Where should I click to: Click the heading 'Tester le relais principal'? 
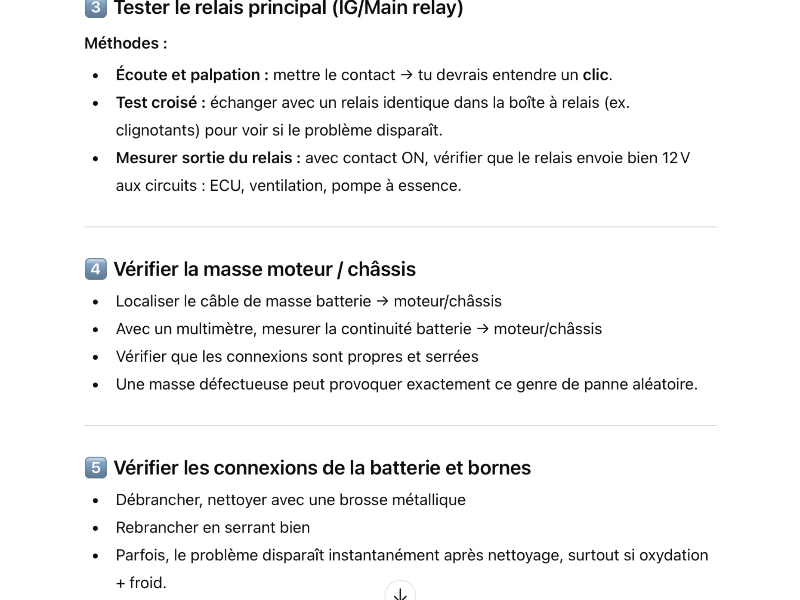288,8
